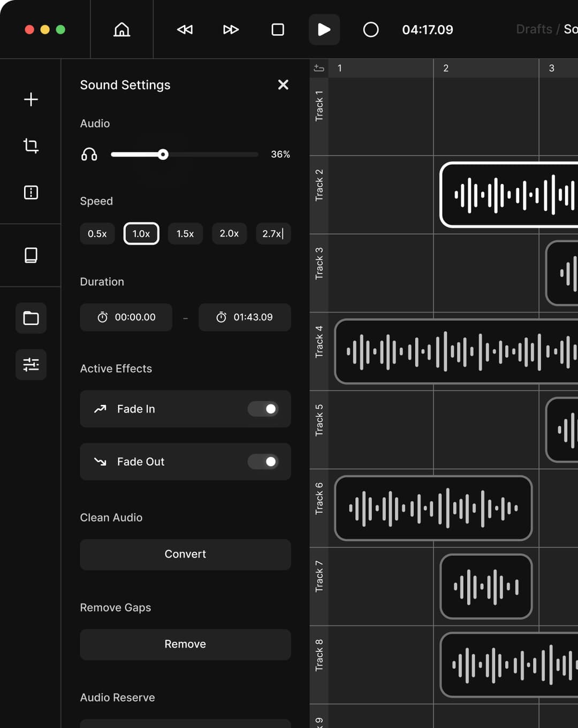The image size is (578, 728).
Task: Select the highlighted audio clip on Track 2
Action: [x=509, y=195]
